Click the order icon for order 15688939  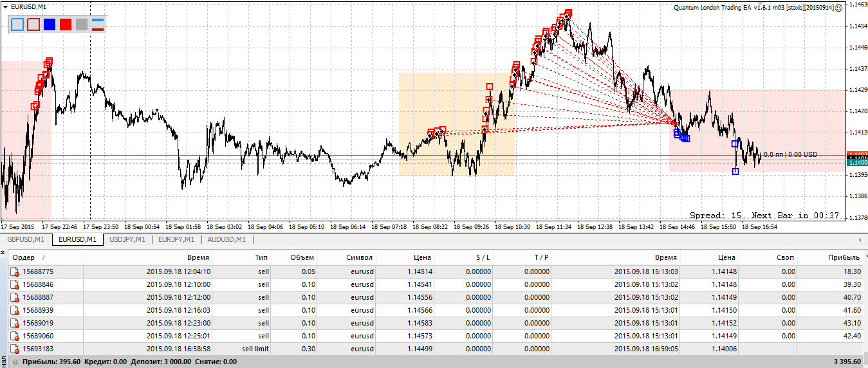point(15,310)
